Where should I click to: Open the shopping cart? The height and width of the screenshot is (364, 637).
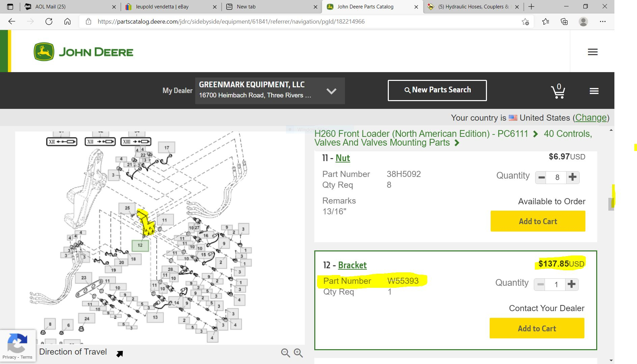(x=558, y=91)
